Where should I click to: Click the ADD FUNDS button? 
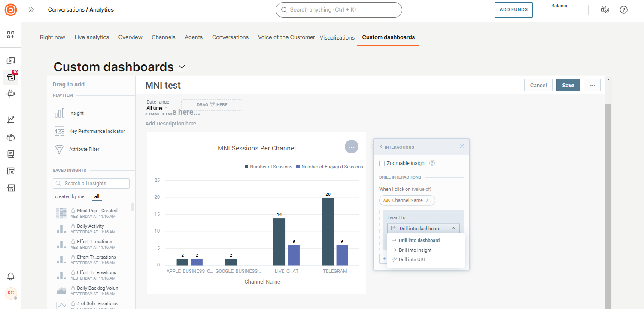(x=513, y=9)
